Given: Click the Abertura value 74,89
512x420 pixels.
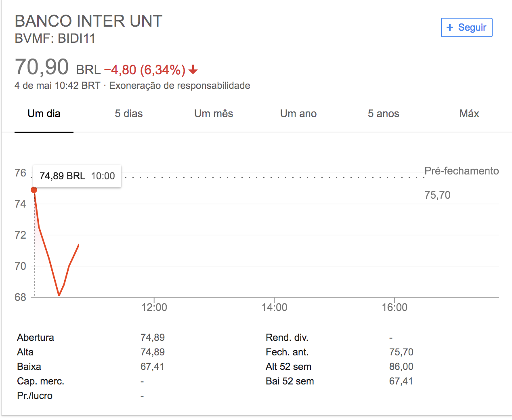Looking at the screenshot, I should point(153,338).
